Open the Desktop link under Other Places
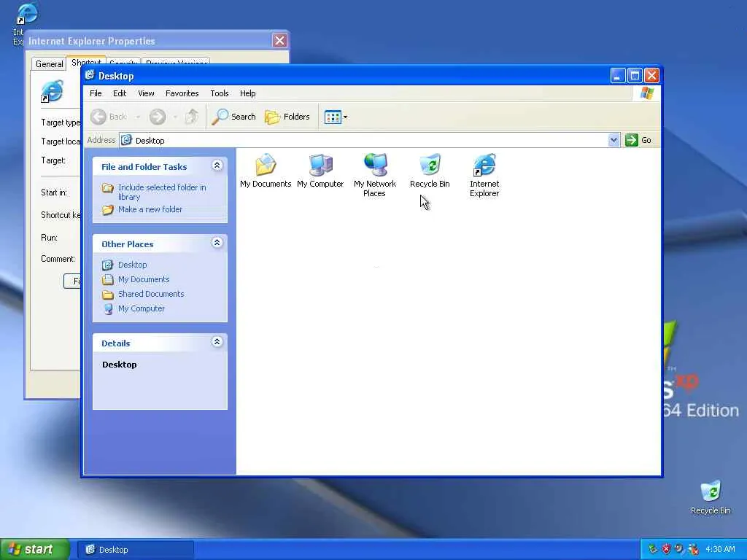 point(133,265)
